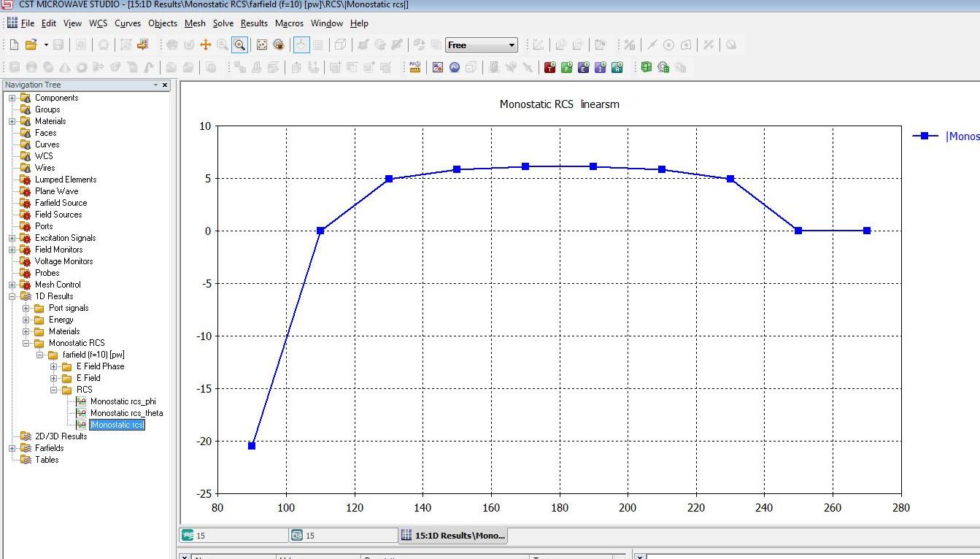Open the Macros menu
The height and width of the screenshot is (559, 980).
pyautogui.click(x=289, y=23)
